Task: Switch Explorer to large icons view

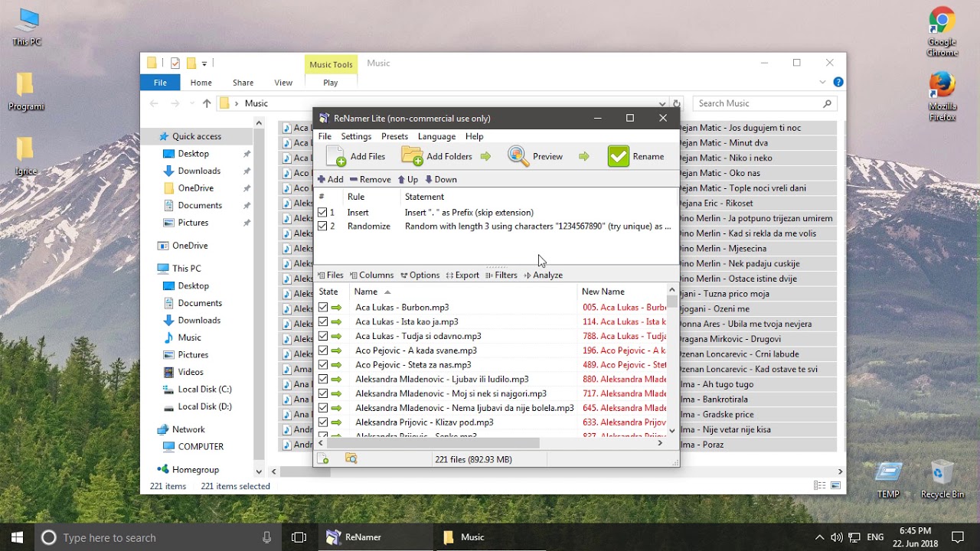Action: [x=835, y=486]
